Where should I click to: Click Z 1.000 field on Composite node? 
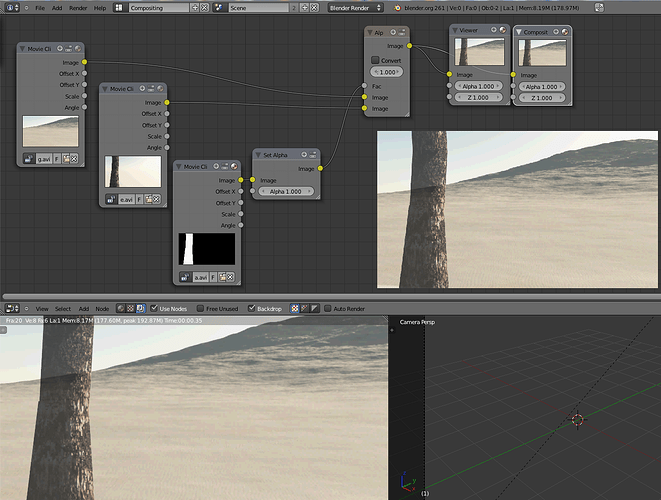[x=542, y=98]
